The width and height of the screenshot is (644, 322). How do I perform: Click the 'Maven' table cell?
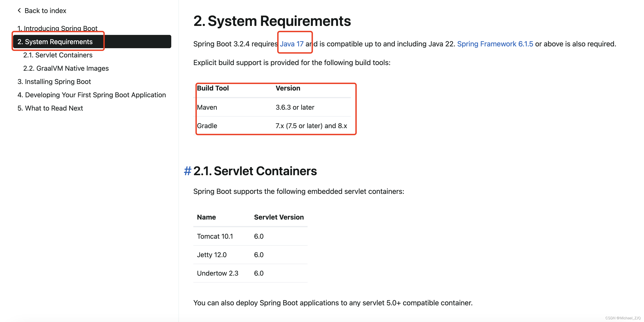tap(207, 107)
